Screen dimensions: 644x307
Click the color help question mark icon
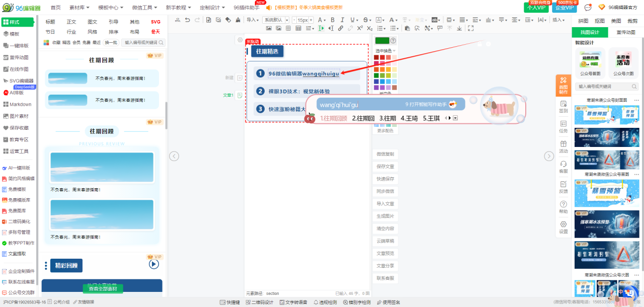[393, 41]
